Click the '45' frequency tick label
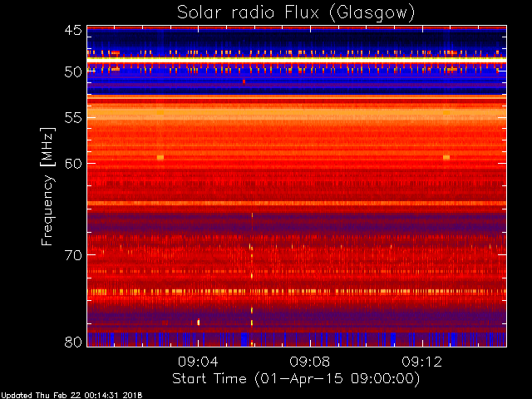This screenshot has width=532, height=399. (73, 31)
